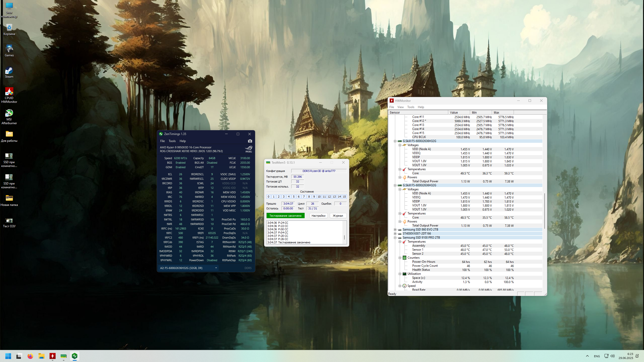
Task: Click the taskbar volume speaker icon
Action: 613,356
